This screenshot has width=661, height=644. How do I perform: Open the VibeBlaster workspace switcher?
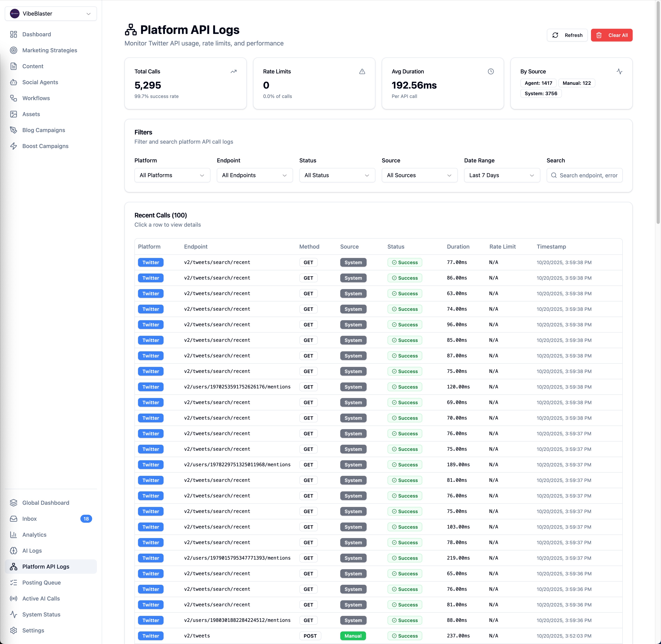tap(51, 14)
